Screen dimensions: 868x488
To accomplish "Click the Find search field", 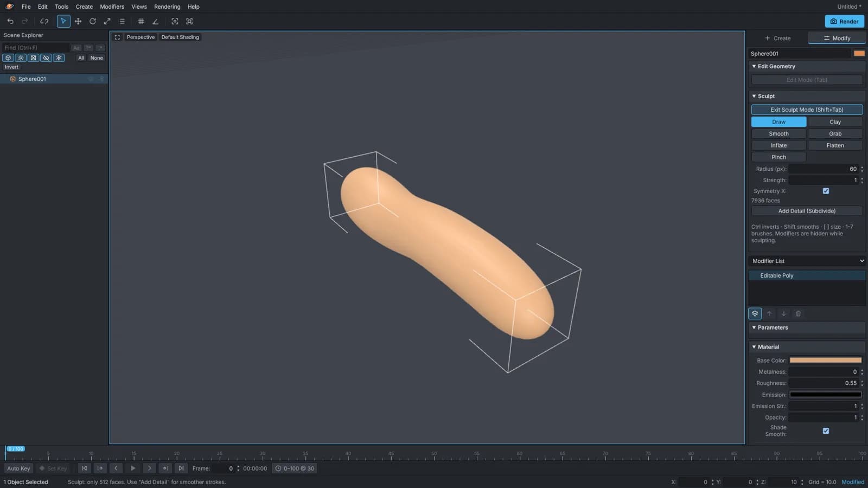I will tap(36, 48).
